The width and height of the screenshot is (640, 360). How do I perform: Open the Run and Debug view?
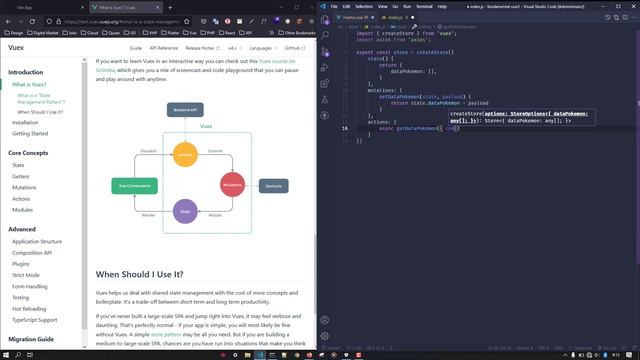point(325,67)
